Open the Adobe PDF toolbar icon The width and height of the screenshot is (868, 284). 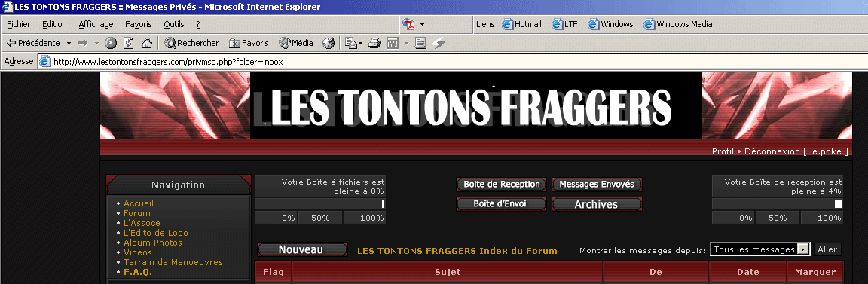pos(408,24)
